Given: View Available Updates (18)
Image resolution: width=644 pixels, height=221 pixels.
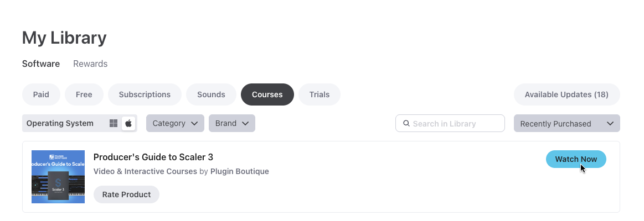Looking at the screenshot, I should pos(566,94).
